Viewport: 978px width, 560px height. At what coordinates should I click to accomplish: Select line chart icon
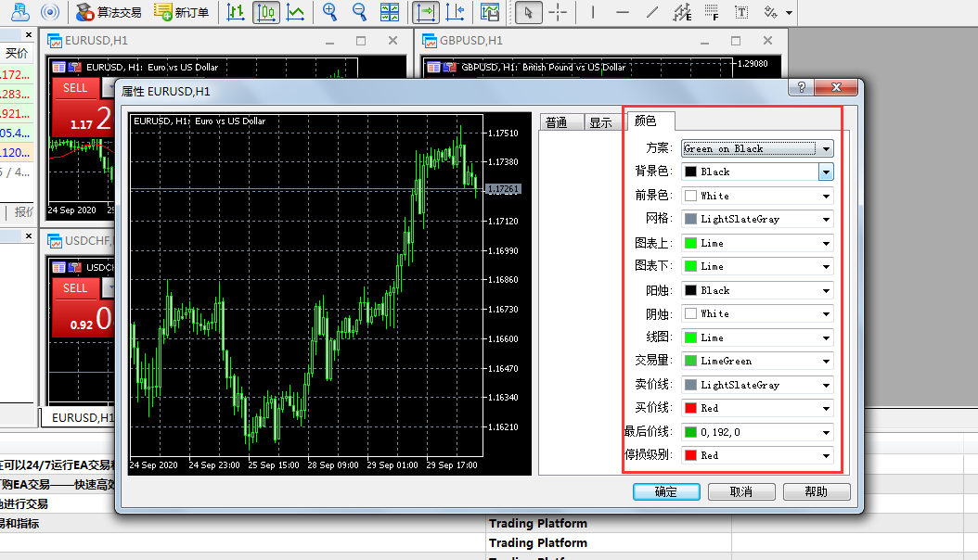295,12
